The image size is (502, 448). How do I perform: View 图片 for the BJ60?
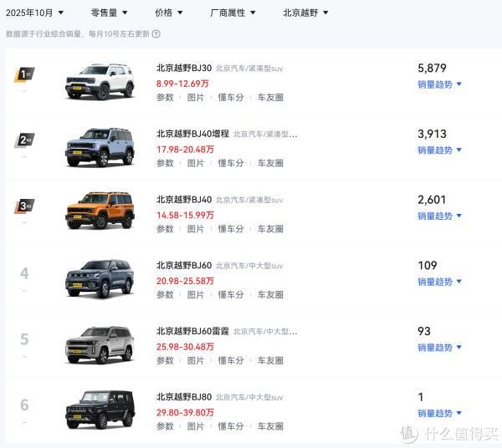pyautogui.click(x=195, y=295)
